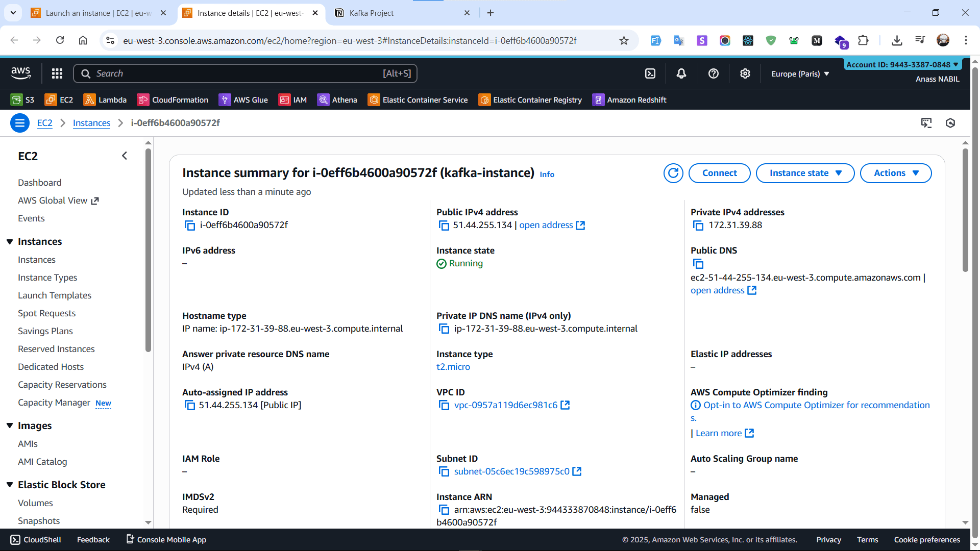The height and width of the screenshot is (551, 980).
Task: Click the refresh instance summary icon
Action: click(x=673, y=173)
